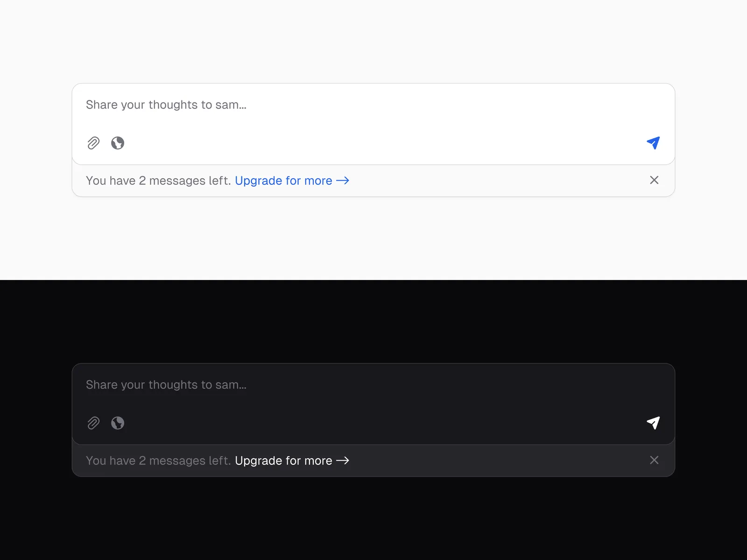
Task: Click the blue arrow after 'Upgrade for more'
Action: tap(343, 181)
